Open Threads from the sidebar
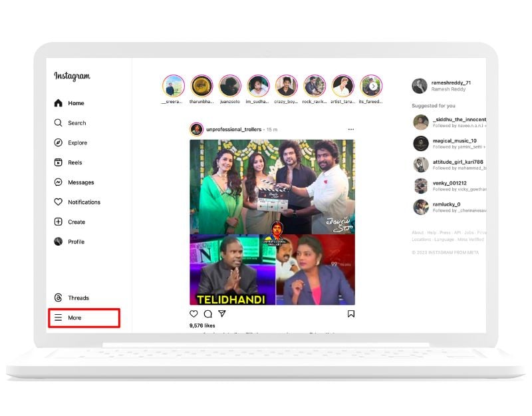This screenshot has width=532, height=416. click(76, 298)
